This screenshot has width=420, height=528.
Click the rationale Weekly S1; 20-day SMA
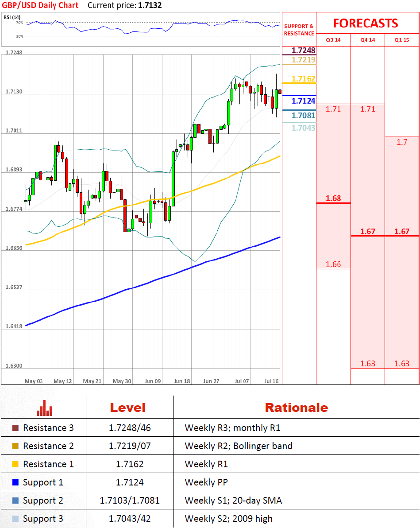233,501
